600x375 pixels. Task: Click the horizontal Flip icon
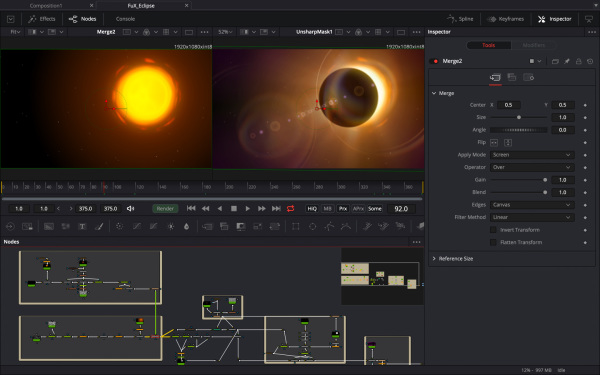494,142
